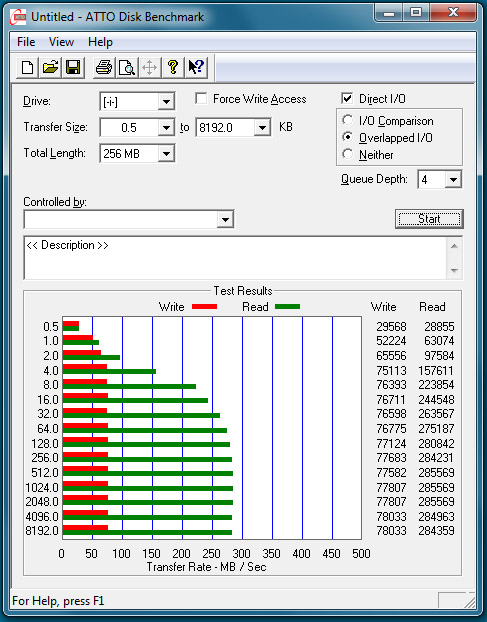
Task: Click read value 284963
Action: [436, 516]
